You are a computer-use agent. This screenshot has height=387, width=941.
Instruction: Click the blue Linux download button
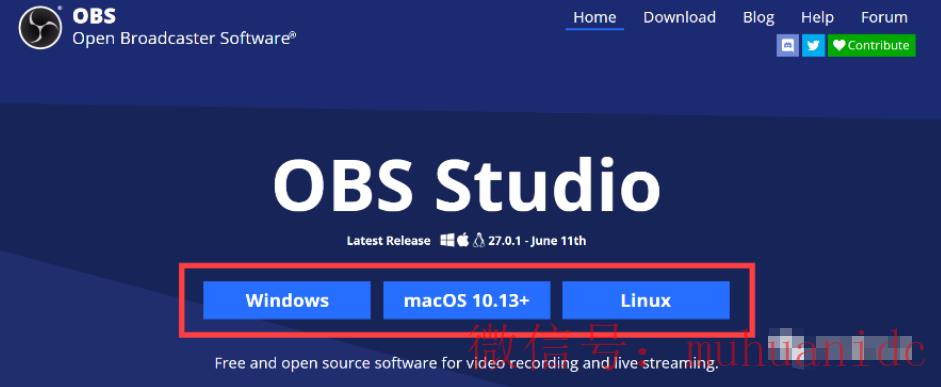646,300
